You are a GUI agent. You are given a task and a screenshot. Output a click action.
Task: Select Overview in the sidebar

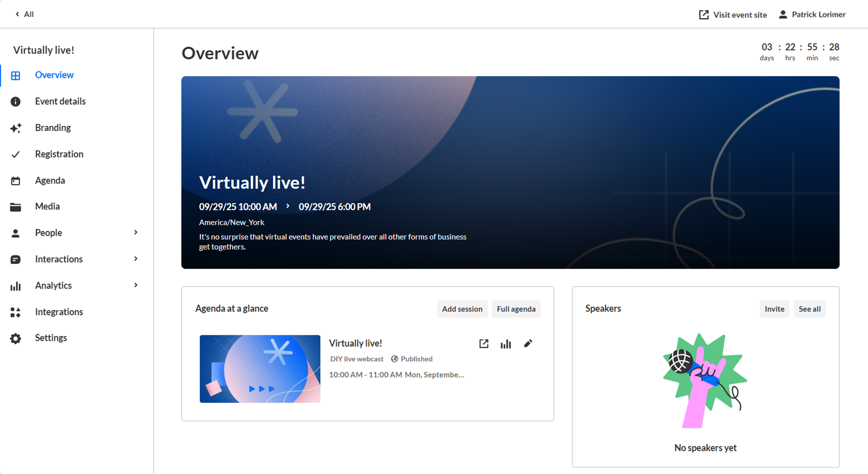click(54, 75)
